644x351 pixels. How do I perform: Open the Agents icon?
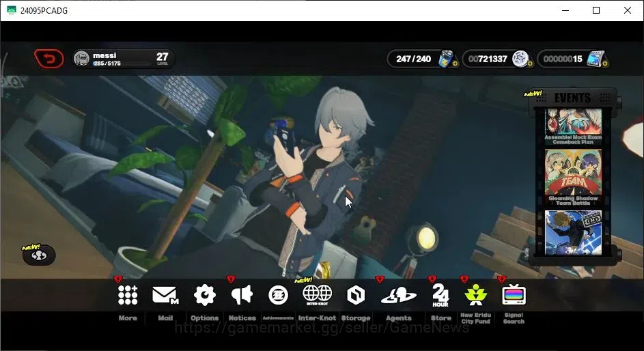[398, 296]
